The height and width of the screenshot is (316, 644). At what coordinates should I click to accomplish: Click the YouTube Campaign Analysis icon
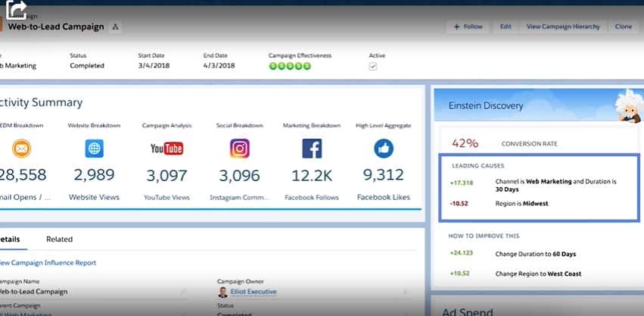(166, 149)
